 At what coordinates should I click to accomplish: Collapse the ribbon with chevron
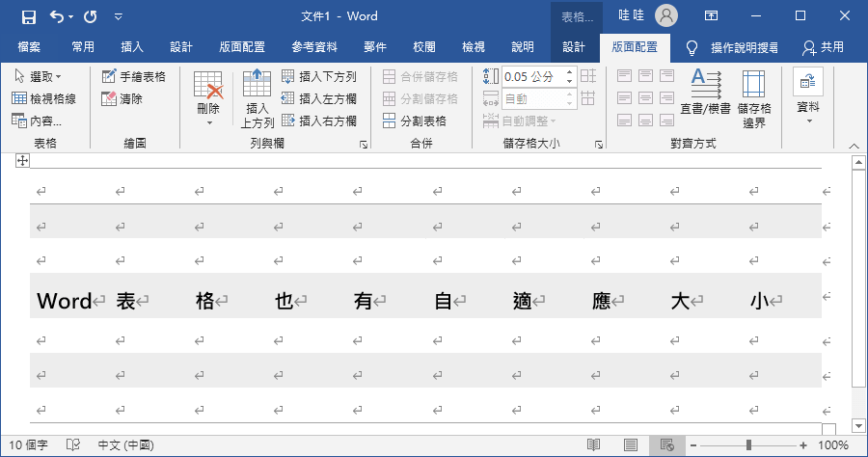[854, 146]
